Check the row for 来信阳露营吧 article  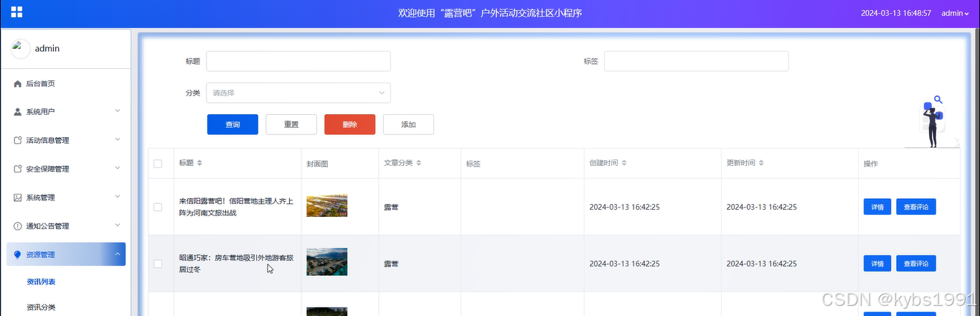[158, 207]
